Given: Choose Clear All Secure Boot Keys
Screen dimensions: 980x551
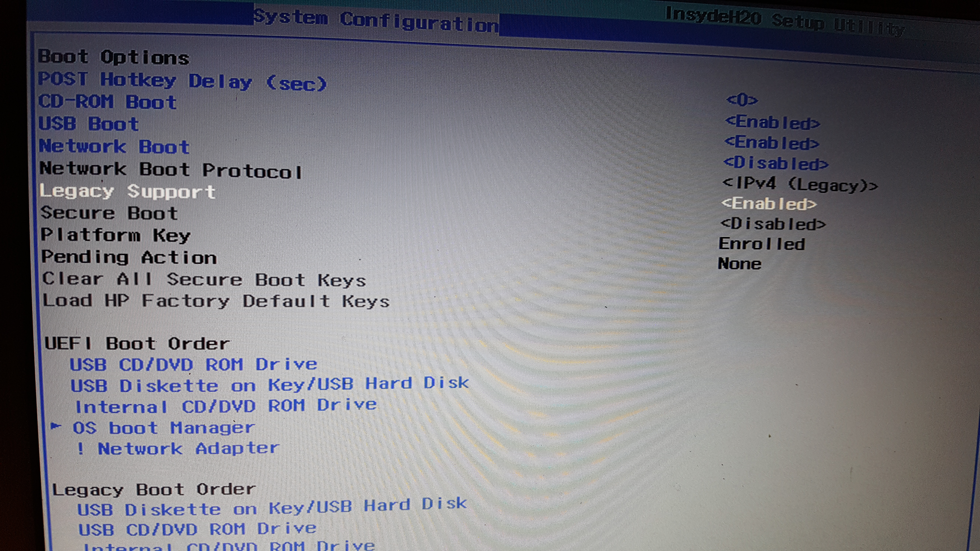Looking at the screenshot, I should (204, 280).
